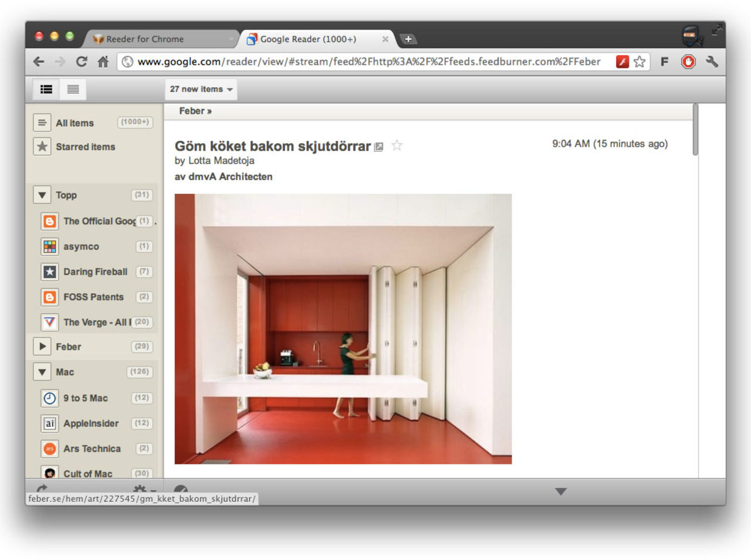The height and width of the screenshot is (560, 751).
Task: Open the 27 new items dropdown
Action: (x=200, y=89)
